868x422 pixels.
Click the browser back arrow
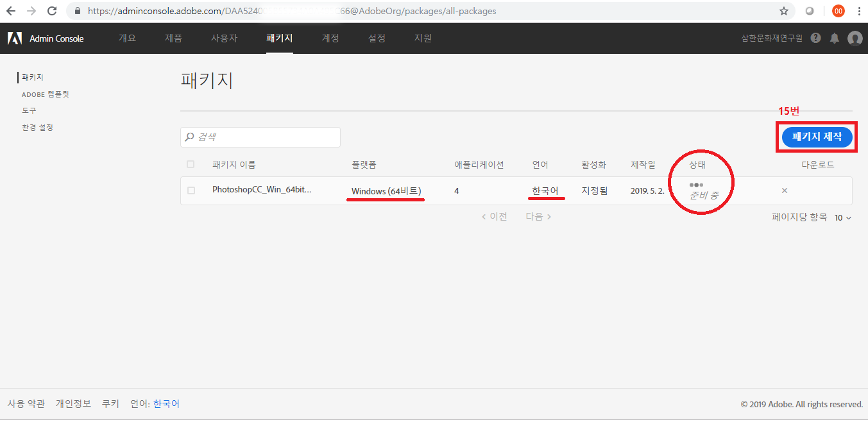tap(11, 11)
